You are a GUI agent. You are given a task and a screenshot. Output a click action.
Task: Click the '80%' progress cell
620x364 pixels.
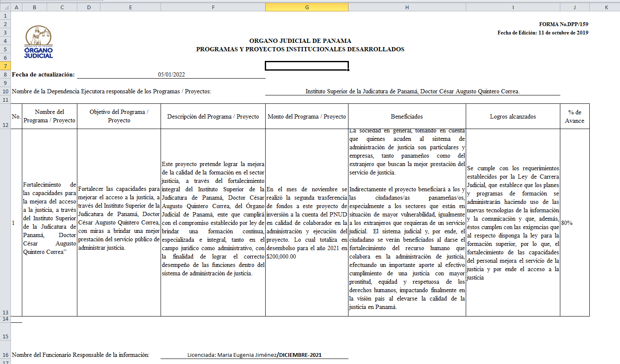pos(575,223)
